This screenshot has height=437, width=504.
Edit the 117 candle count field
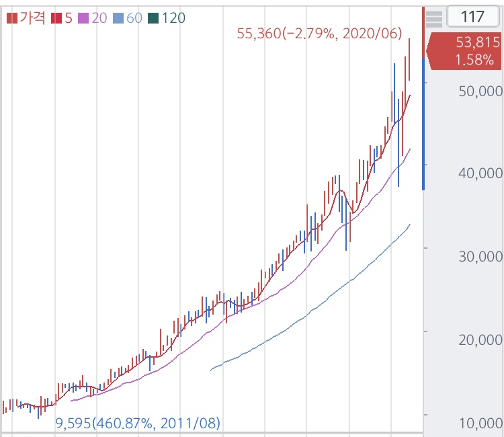[473, 17]
